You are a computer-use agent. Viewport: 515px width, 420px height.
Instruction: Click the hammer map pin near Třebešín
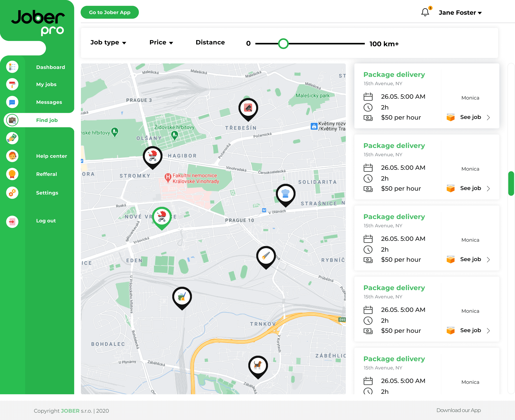248,108
